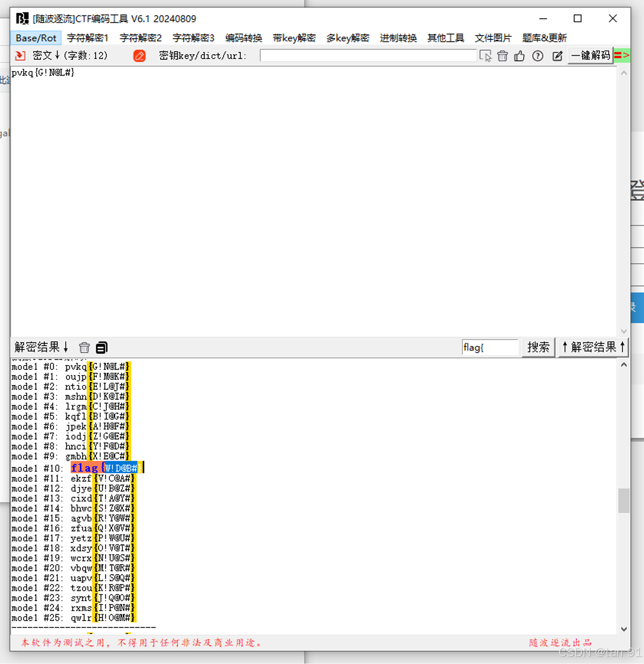This screenshot has width=644, height=664.
Task: Click the model #13 cixd result row
Action: 73,498
